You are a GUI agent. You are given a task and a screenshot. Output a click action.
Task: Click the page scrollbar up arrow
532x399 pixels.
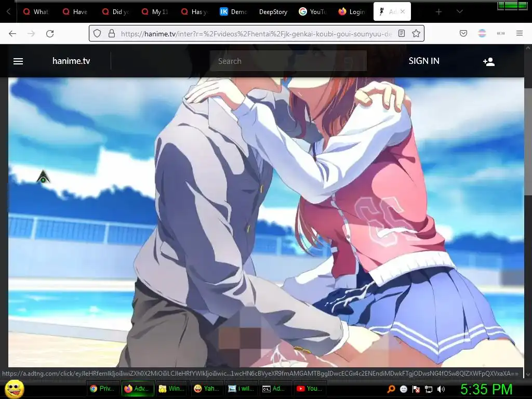click(528, 48)
